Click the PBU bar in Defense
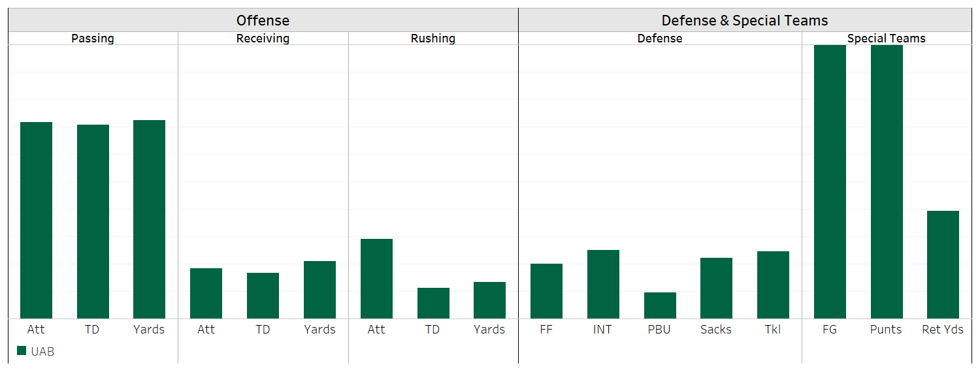Image resolution: width=980 pixels, height=372 pixels. pos(660,305)
